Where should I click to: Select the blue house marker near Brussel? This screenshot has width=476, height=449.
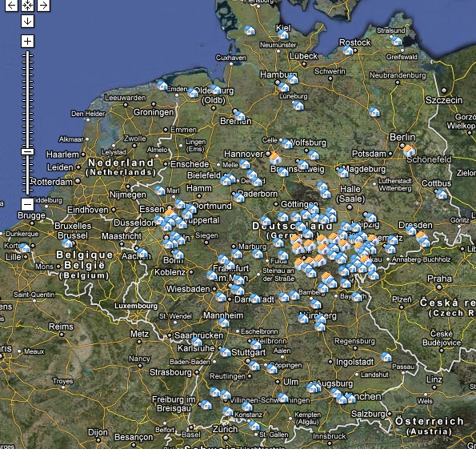click(67, 243)
